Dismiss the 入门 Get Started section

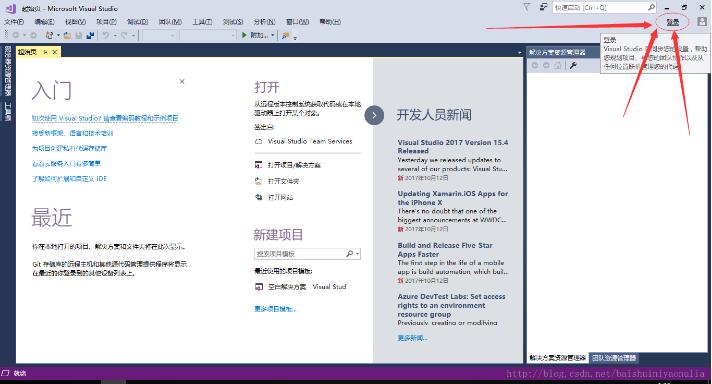click(182, 81)
